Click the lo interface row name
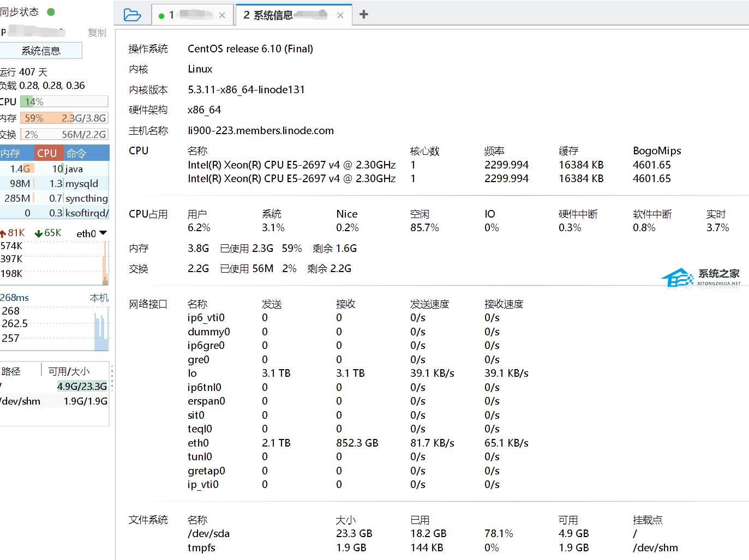Viewport: 749px width, 560px height. pyautogui.click(x=192, y=373)
